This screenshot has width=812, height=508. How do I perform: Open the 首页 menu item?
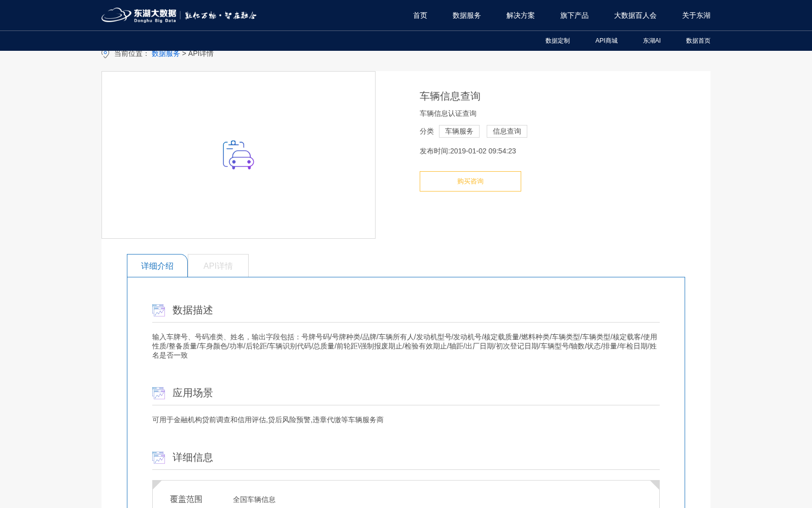pyautogui.click(x=420, y=15)
